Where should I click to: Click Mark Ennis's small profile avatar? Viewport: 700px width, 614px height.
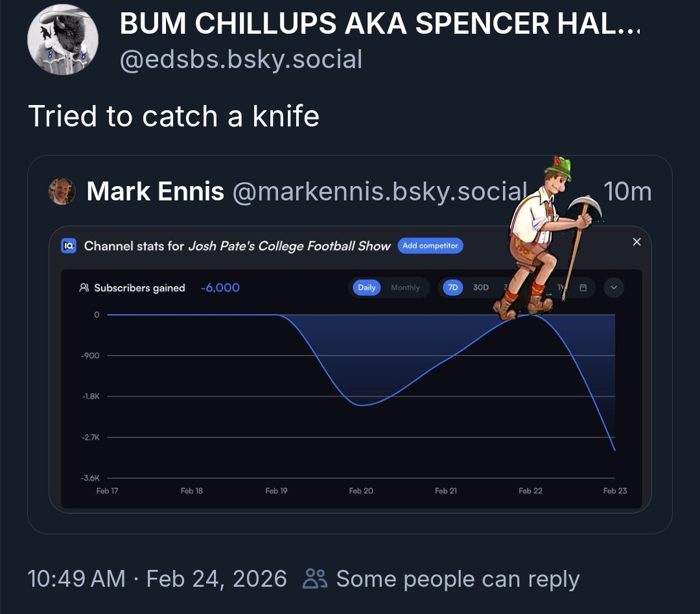(x=62, y=191)
